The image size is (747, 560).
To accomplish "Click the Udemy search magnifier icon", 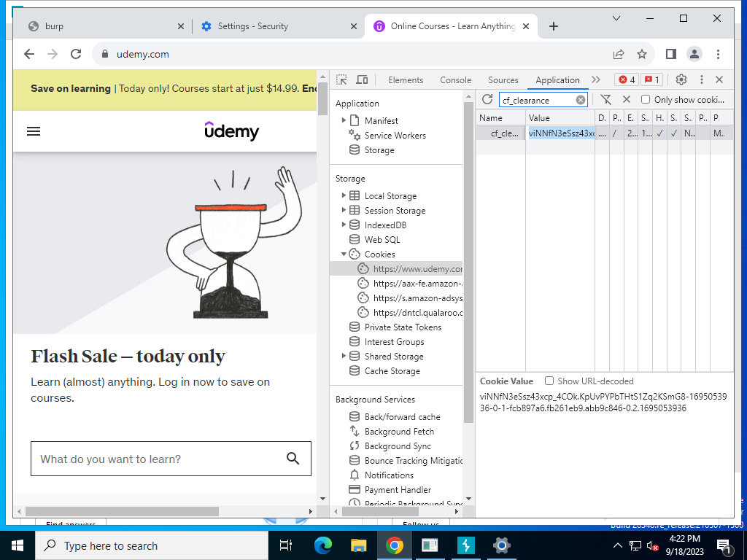I will coord(293,459).
